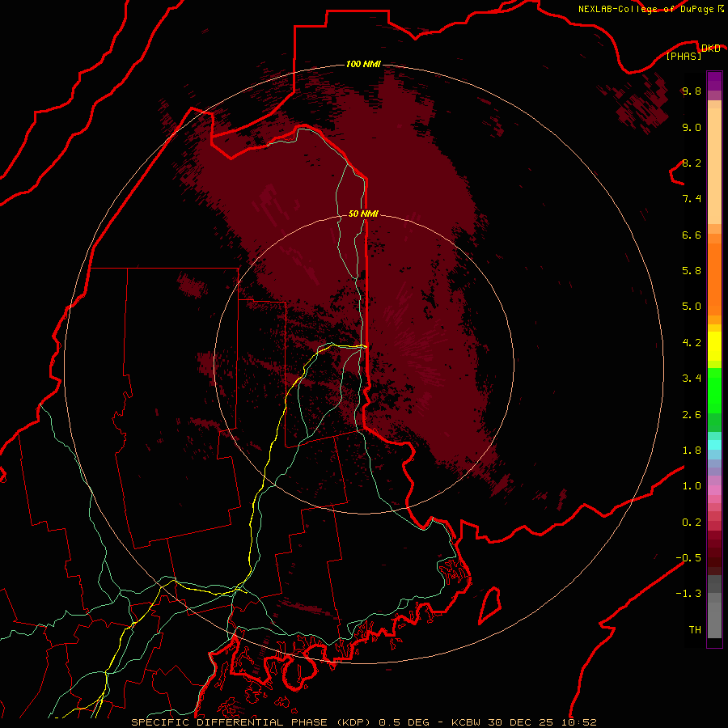Click the 6.6 value on the color scale

[692, 235]
